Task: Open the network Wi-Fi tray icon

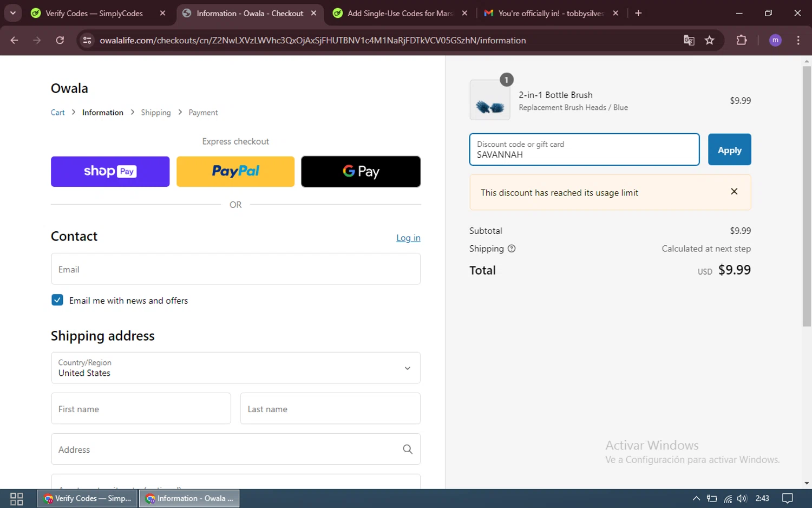Action: 728,498
